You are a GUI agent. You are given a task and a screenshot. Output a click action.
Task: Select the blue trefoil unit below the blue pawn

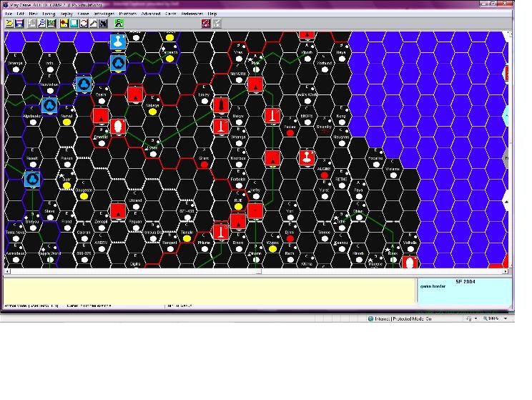pos(118,63)
